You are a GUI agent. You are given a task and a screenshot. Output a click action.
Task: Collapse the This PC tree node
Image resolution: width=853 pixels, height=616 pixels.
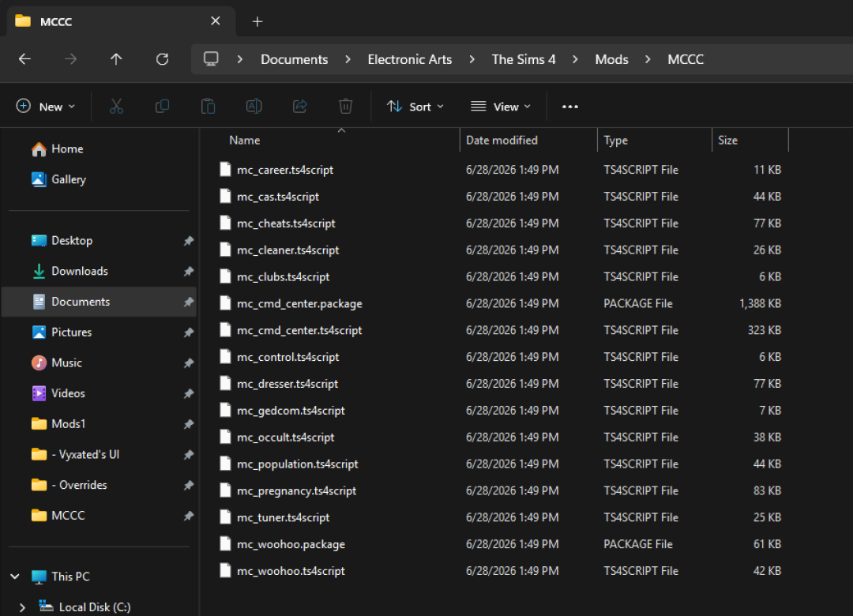[x=15, y=577]
